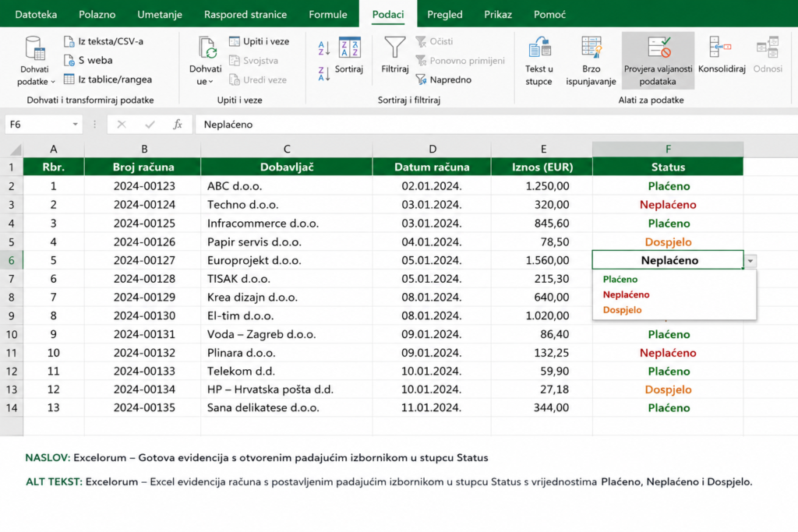Click the greyed Svojstva option
798x532 pixels.
click(253, 61)
